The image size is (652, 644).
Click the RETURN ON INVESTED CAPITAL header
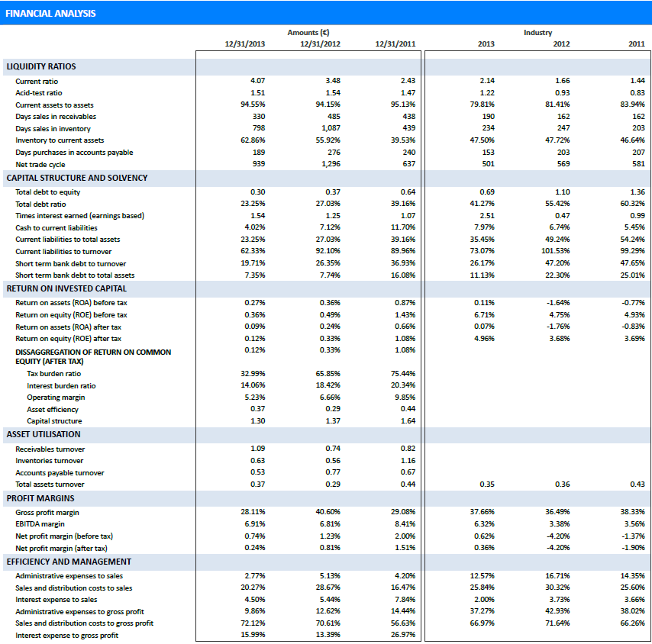pyautogui.click(x=66, y=288)
